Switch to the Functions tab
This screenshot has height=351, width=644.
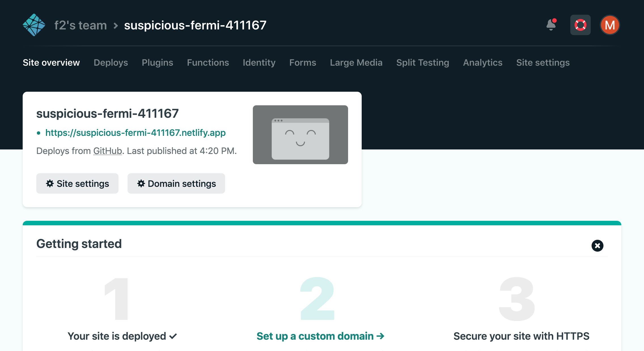[208, 63]
